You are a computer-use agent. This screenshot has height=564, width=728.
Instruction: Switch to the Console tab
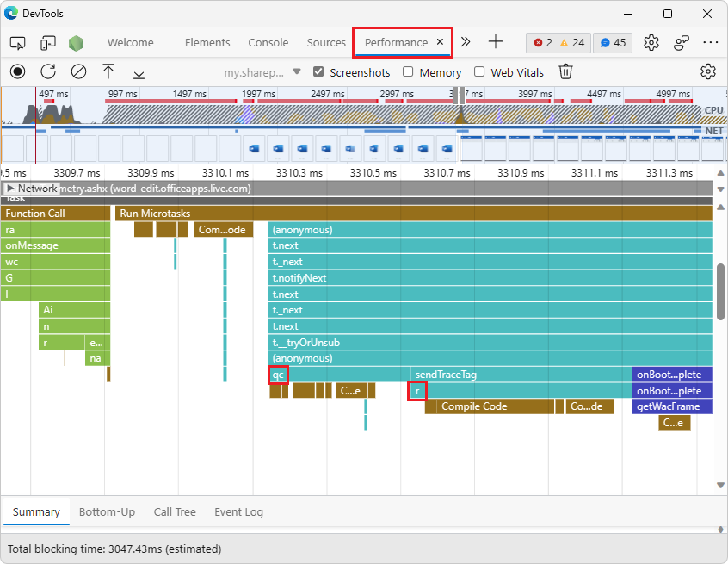pos(268,43)
